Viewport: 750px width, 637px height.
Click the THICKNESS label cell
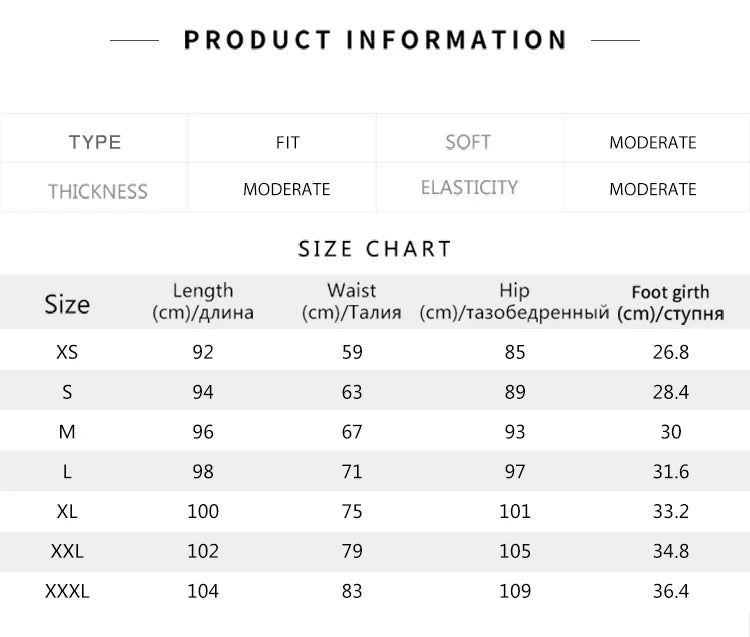pos(97,191)
